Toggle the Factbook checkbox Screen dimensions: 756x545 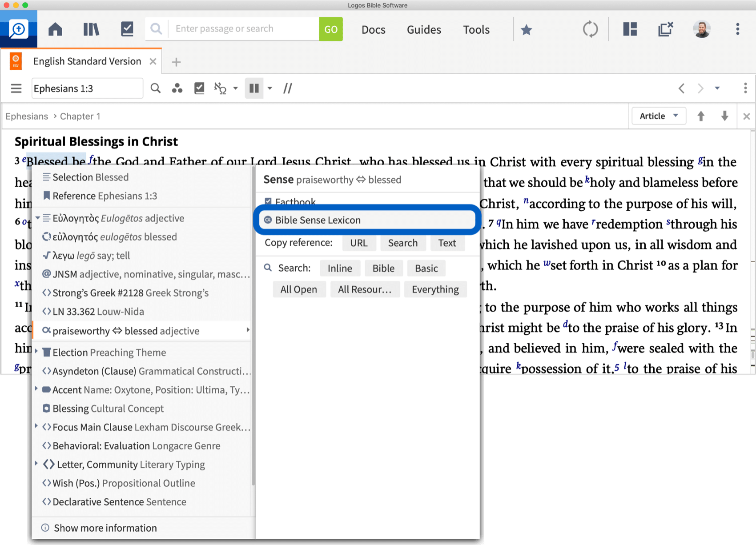click(x=268, y=201)
